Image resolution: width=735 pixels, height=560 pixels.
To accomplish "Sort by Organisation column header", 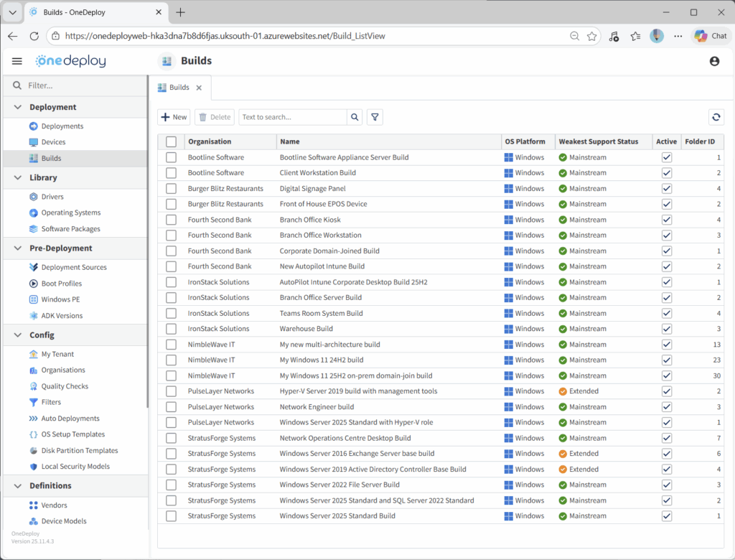I will 210,141.
